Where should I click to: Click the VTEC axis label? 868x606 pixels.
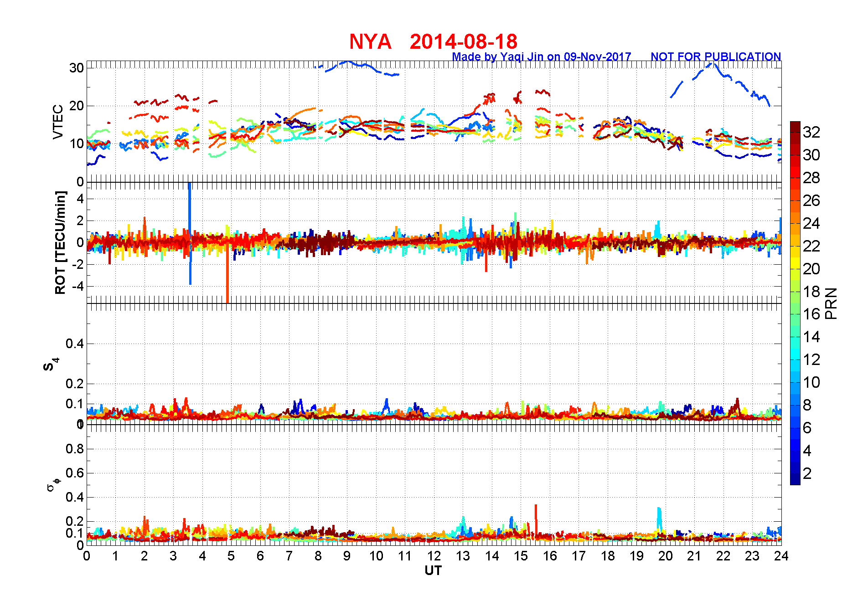point(58,122)
